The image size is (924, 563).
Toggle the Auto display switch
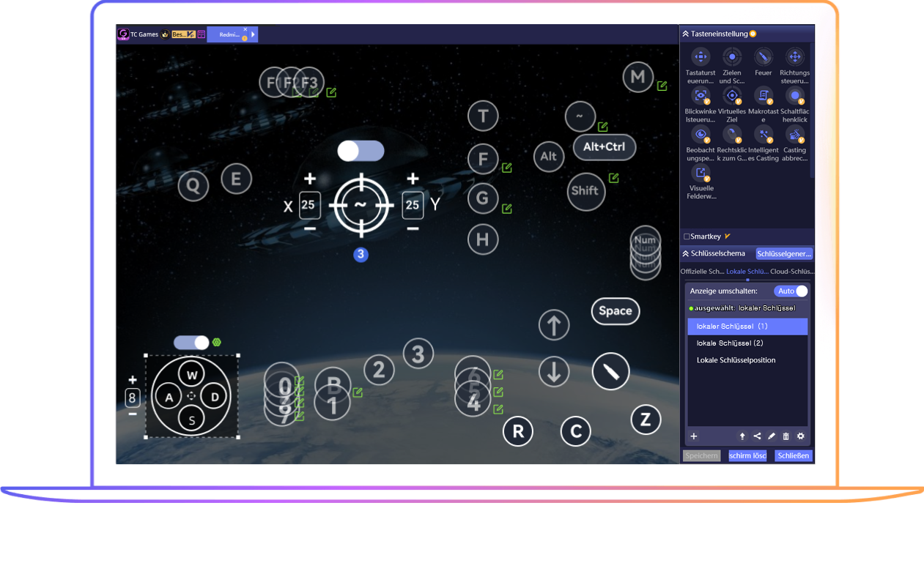coord(791,291)
